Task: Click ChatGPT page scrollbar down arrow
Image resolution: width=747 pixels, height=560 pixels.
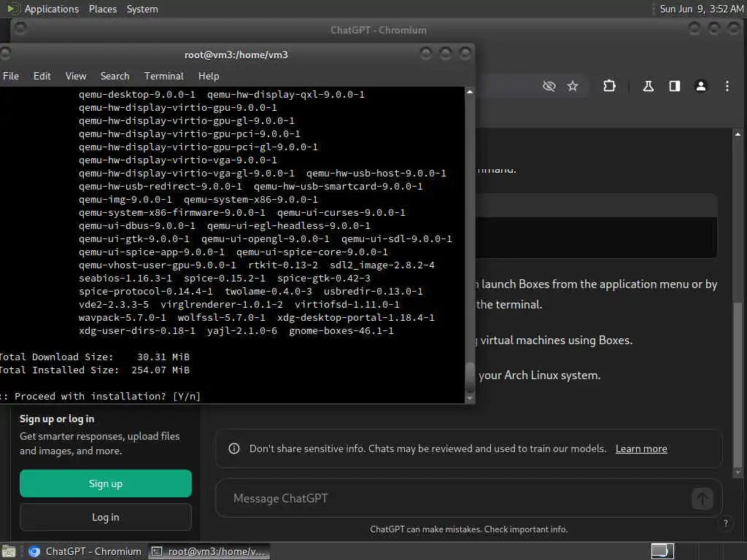Action: coord(738,472)
